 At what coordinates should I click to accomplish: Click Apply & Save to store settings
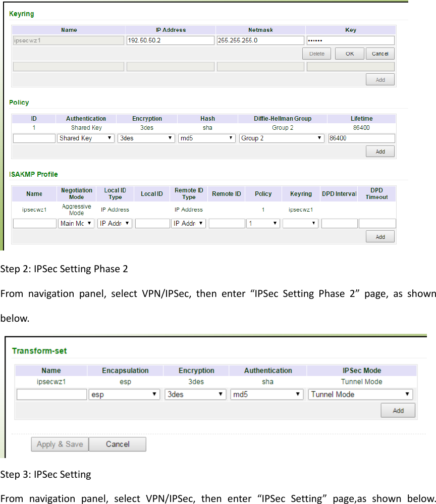[x=59, y=444]
